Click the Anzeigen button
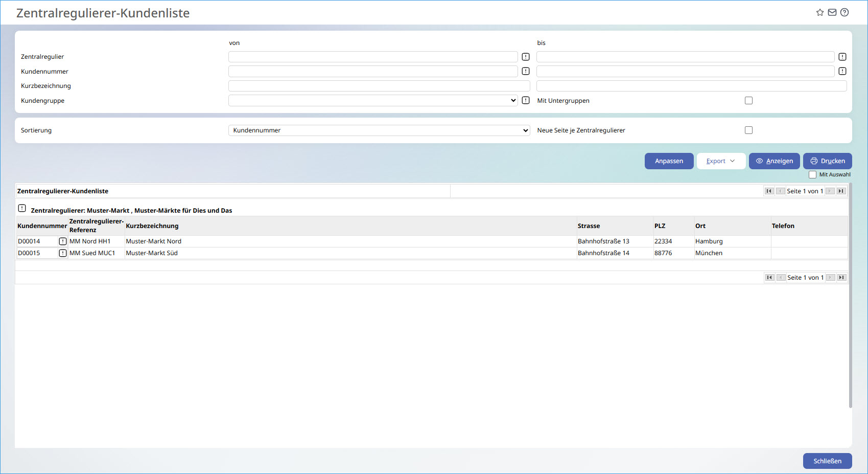Screen dimensions: 868x474 (774, 161)
